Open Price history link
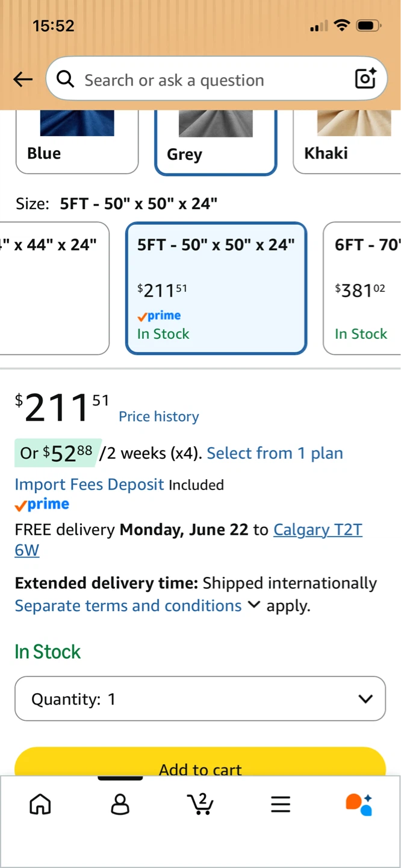Image resolution: width=401 pixels, height=868 pixels. (x=158, y=417)
